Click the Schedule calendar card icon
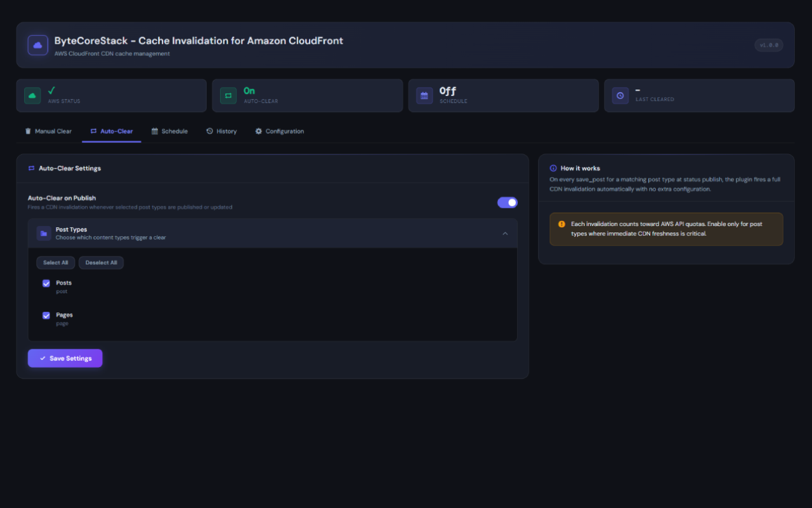Viewport: 812px width, 508px height. [x=424, y=95]
